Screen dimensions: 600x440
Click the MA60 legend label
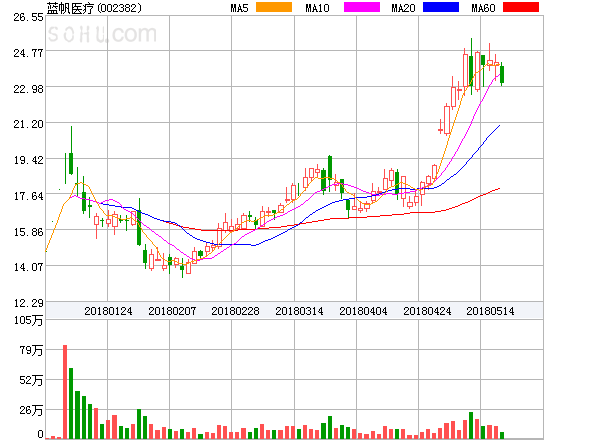[x=483, y=8]
